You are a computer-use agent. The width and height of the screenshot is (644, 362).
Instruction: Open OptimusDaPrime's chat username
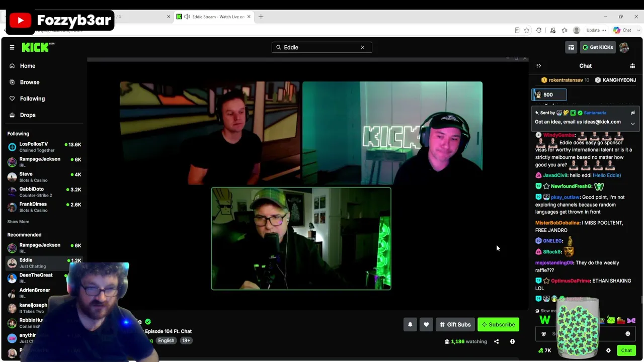tap(571, 281)
